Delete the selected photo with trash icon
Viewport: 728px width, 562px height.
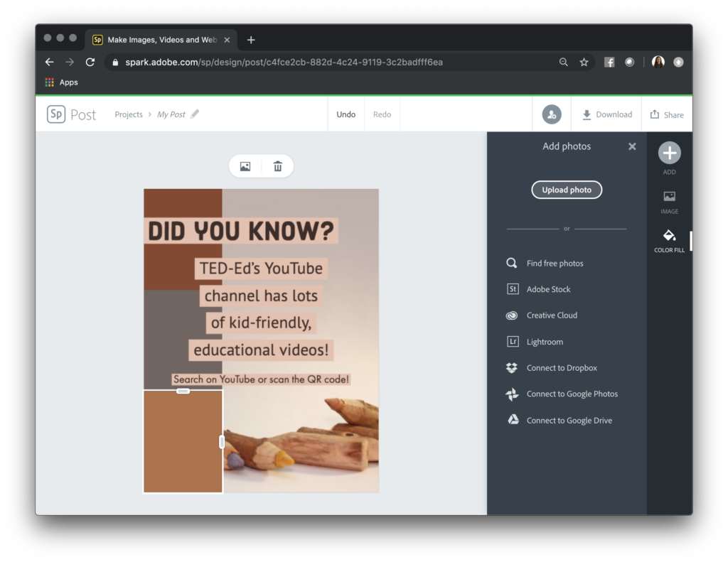coord(277,166)
